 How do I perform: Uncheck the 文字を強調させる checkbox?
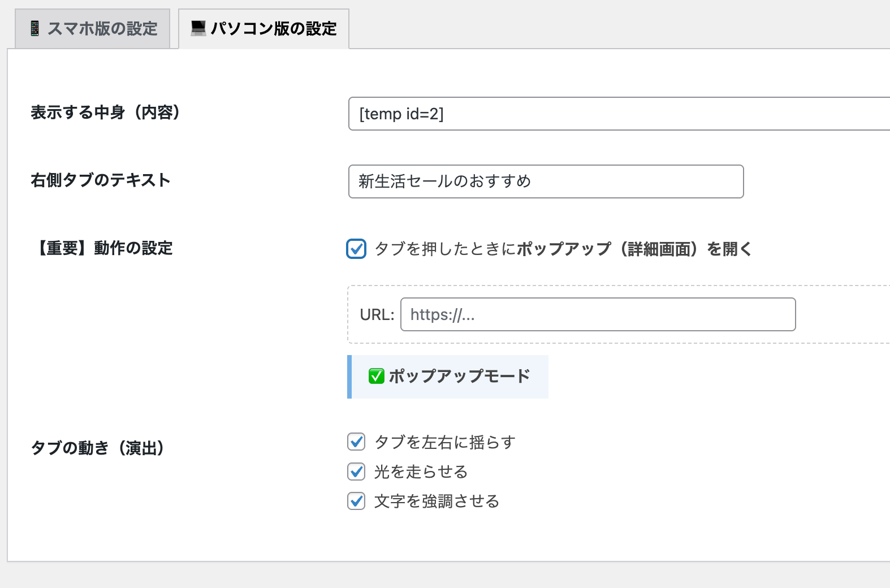point(356,501)
